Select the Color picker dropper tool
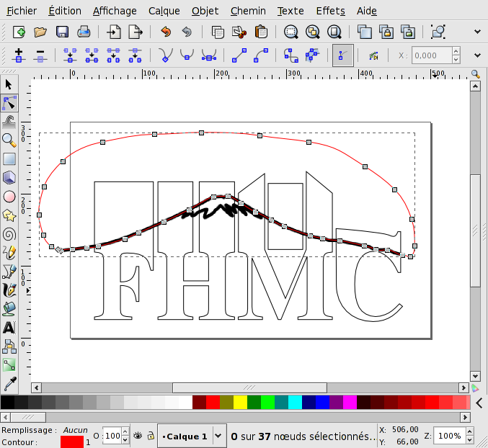488x448 pixels. coord(9,384)
